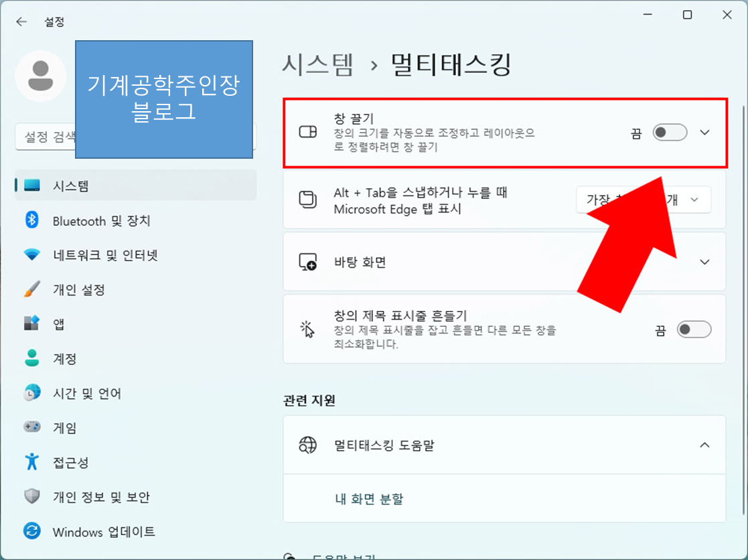This screenshot has height=560, width=748.
Task: Collapse the 멀티태스킹 도움말 section
Action: [704, 445]
